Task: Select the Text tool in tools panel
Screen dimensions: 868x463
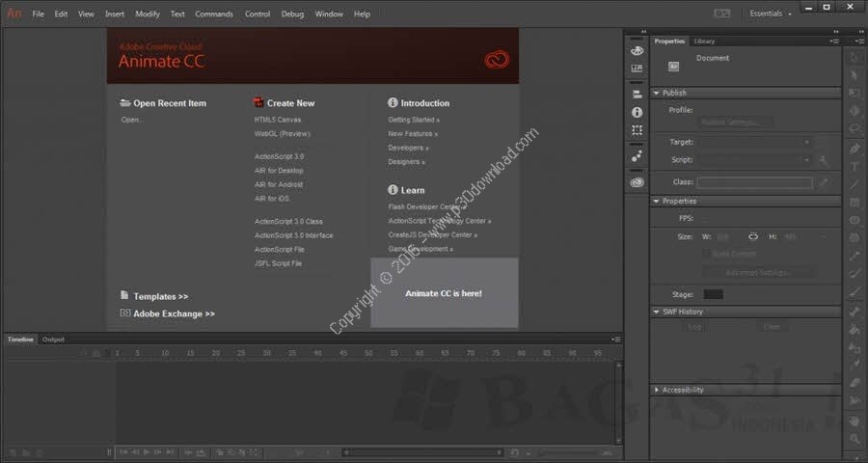Action: click(854, 166)
